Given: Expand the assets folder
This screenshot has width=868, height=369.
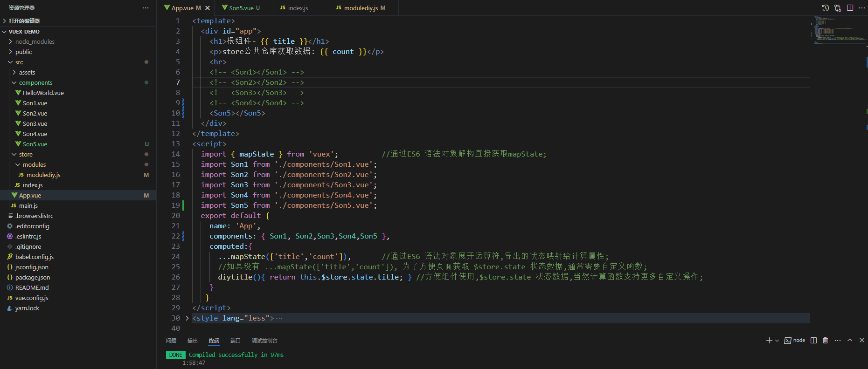Looking at the screenshot, I should [x=78, y=72].
